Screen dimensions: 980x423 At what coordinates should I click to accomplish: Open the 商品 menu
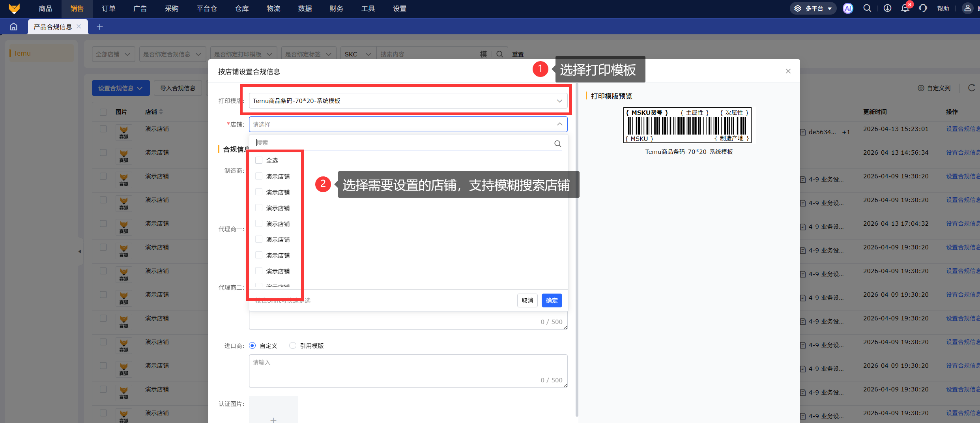point(45,9)
